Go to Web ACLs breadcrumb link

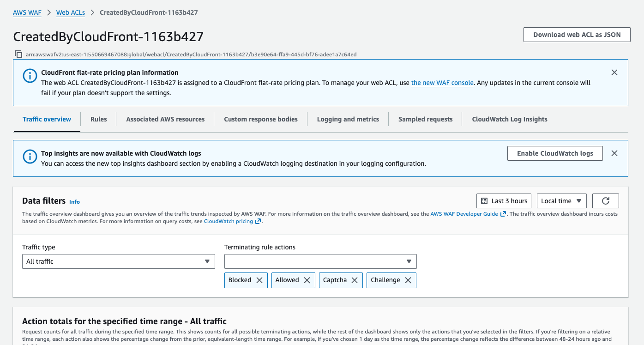[71, 12]
